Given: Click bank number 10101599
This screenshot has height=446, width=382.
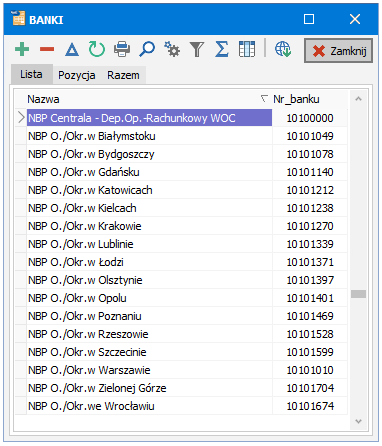Looking at the screenshot, I should click(x=310, y=352).
